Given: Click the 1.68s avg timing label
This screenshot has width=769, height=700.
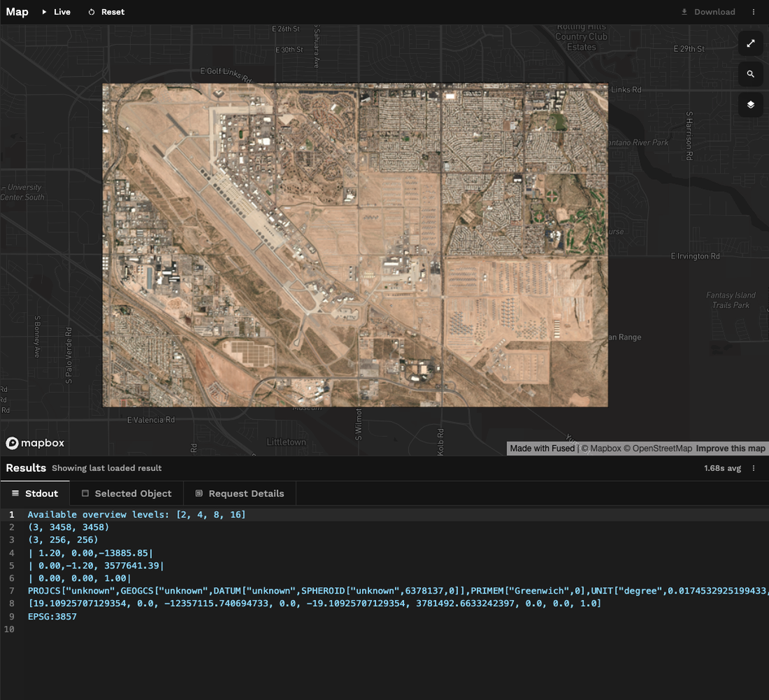Looking at the screenshot, I should point(722,468).
